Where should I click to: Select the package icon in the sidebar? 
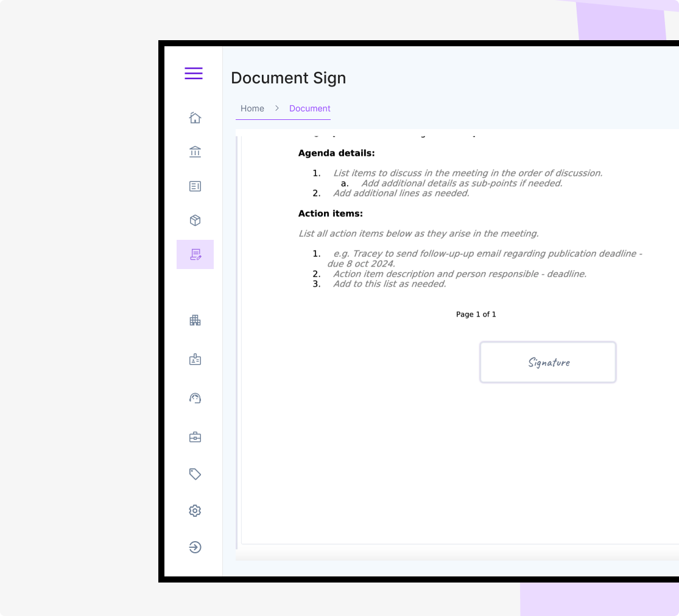click(x=195, y=220)
